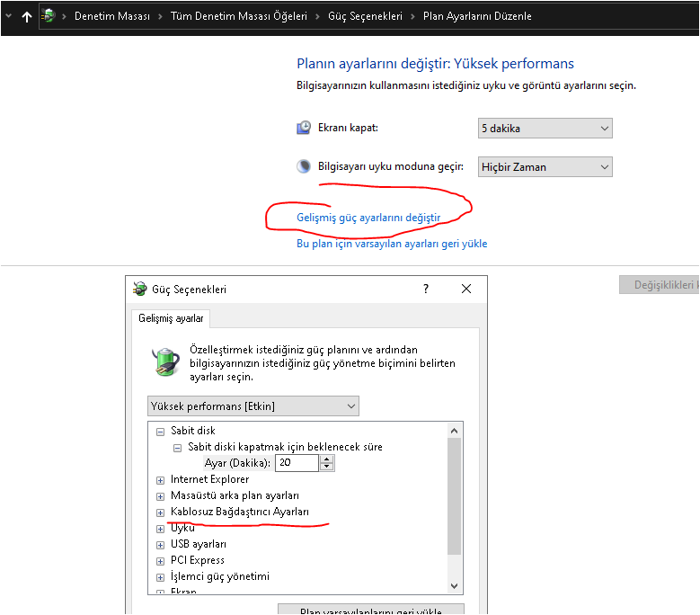
Task: Click the help question mark in dialog
Action: [x=426, y=289]
